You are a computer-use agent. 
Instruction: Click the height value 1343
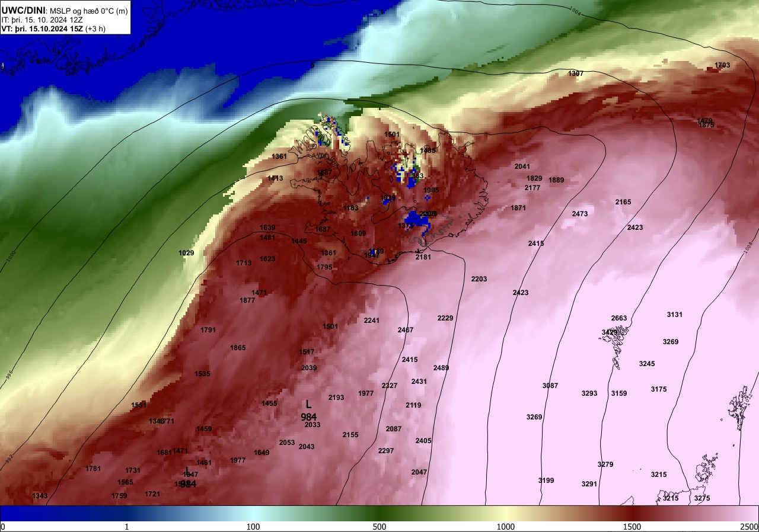coord(40,496)
